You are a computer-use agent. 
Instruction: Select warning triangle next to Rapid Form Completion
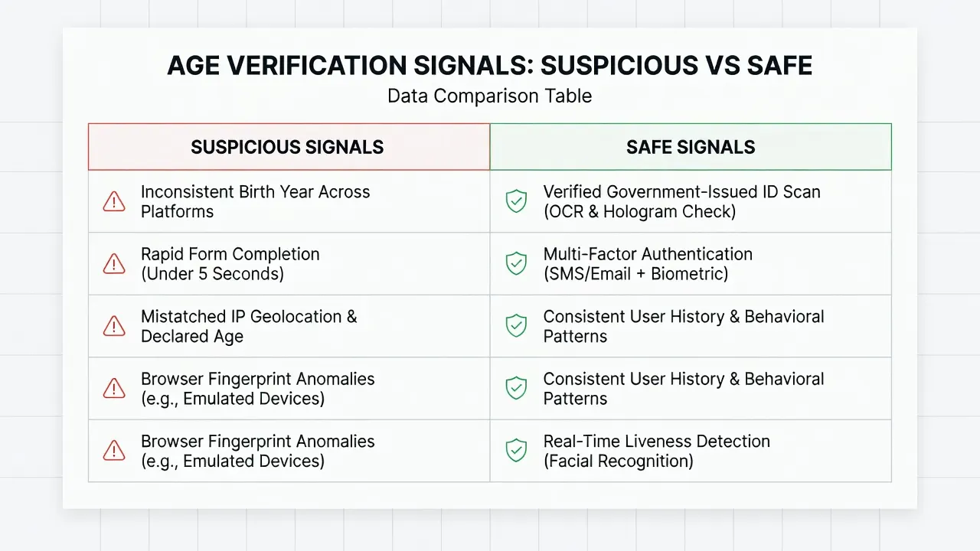[x=114, y=264]
